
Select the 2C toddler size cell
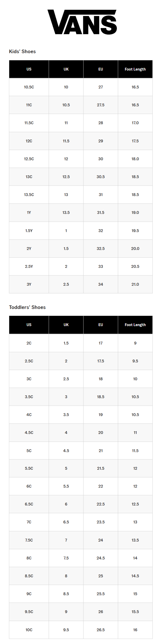pyautogui.click(x=29, y=343)
